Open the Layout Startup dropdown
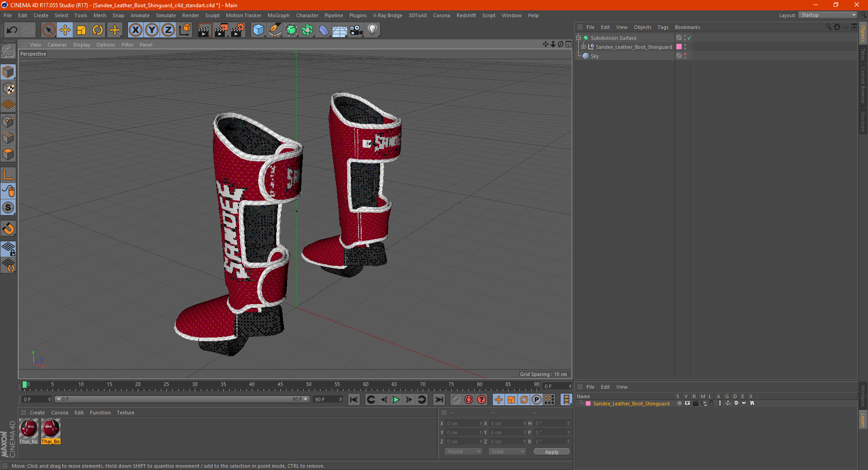This screenshot has height=470, width=868. [x=827, y=15]
